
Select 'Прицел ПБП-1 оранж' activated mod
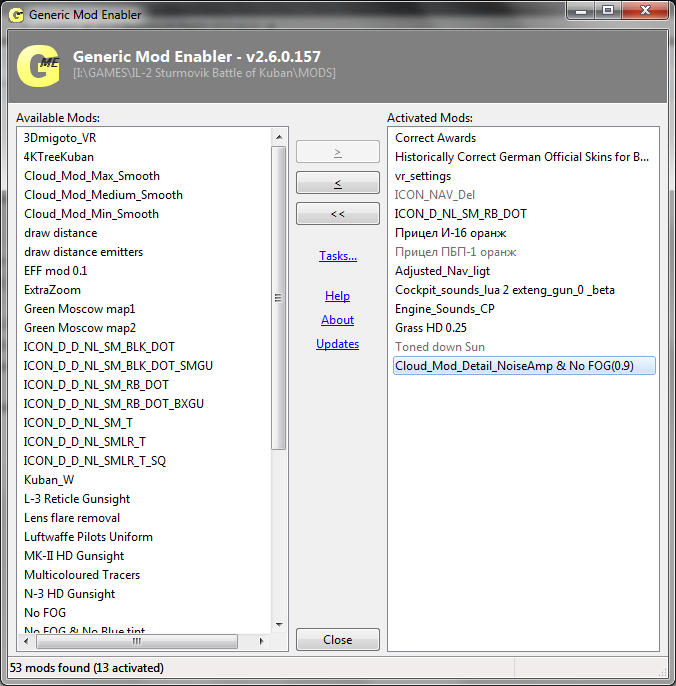point(455,252)
